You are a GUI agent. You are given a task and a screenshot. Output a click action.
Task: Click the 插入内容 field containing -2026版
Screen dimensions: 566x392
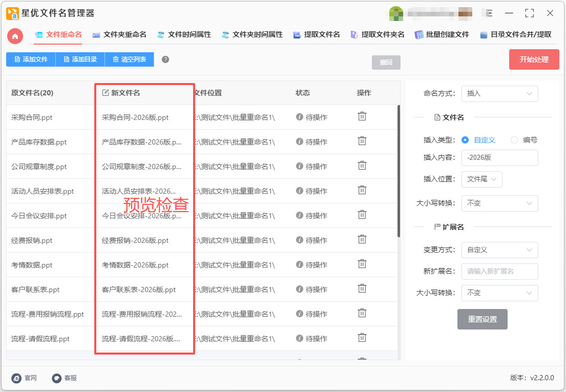click(x=499, y=158)
